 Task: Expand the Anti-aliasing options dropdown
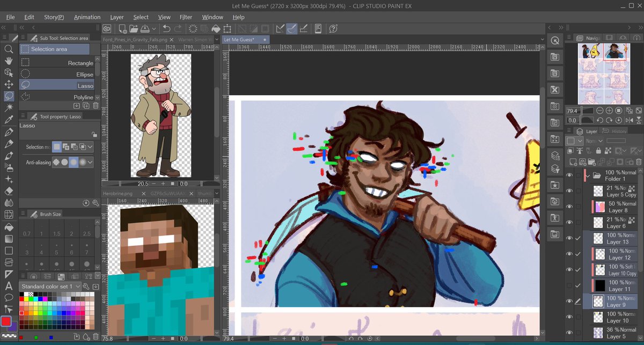(x=90, y=162)
